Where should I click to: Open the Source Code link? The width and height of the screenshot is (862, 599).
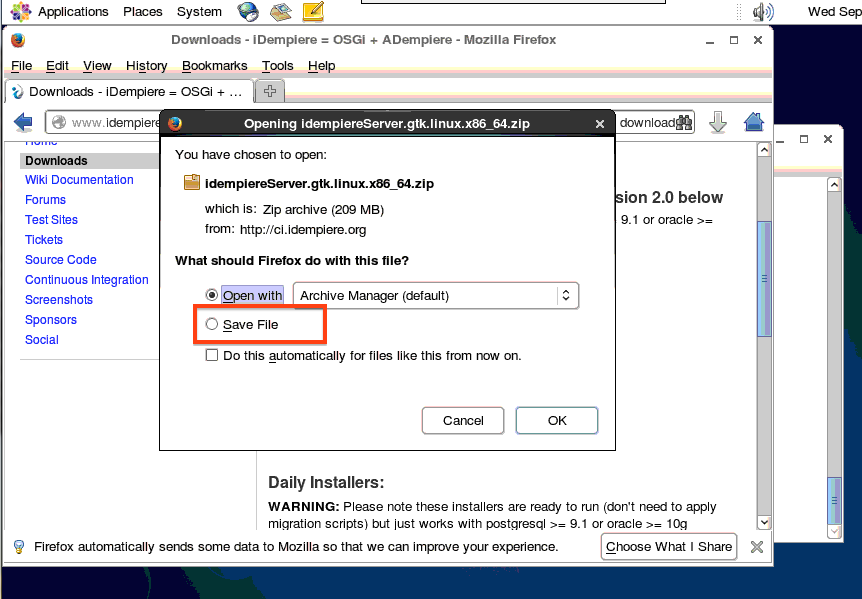click(60, 259)
